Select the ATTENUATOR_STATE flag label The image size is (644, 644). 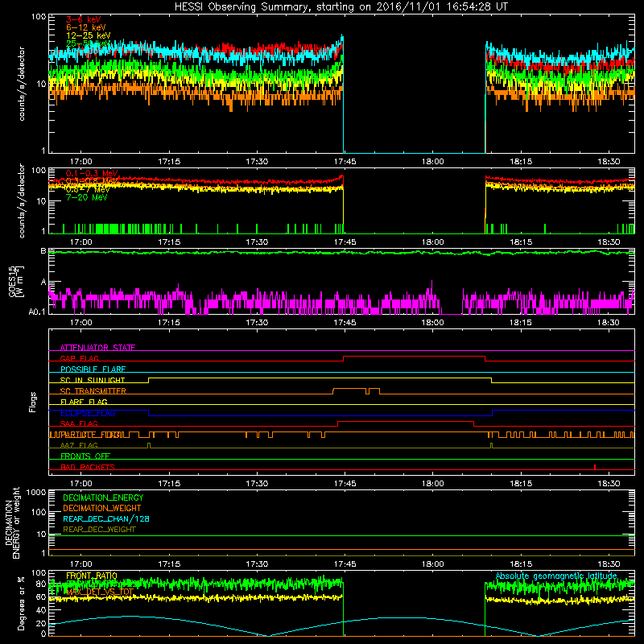tap(97, 348)
